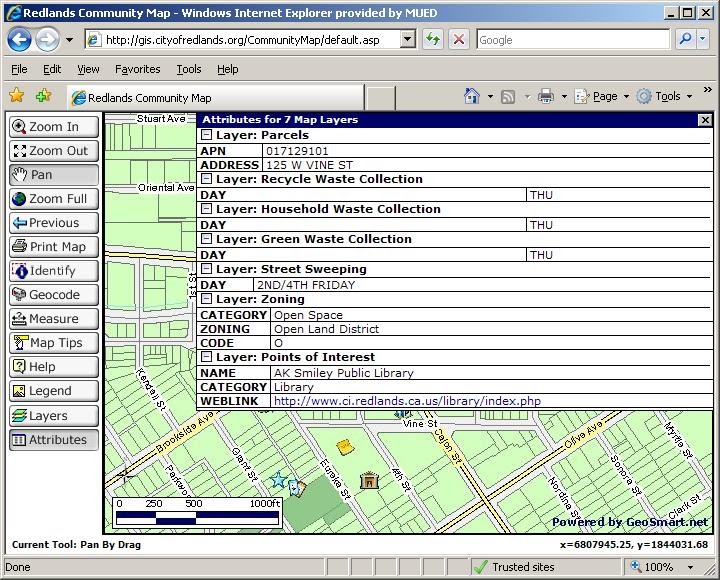The image size is (720, 580).
Task: Click Add to Favorites icon
Action: click(x=44, y=96)
